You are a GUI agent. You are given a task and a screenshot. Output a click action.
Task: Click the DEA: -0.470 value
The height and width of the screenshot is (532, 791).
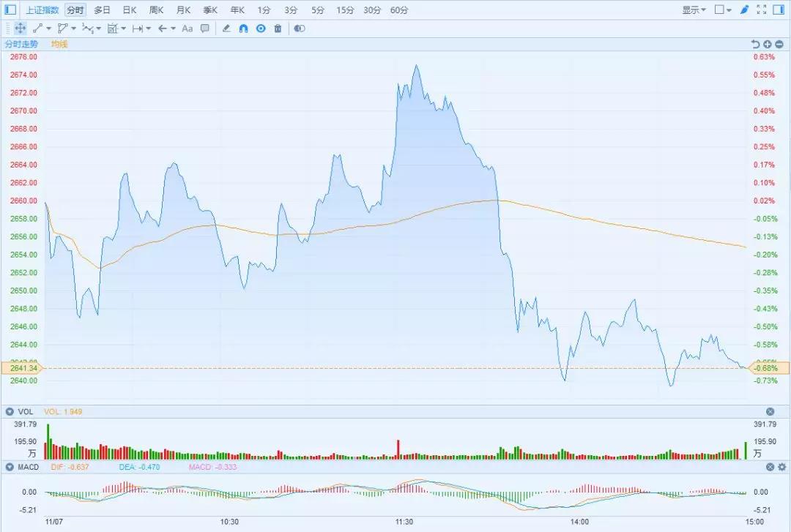coord(139,467)
